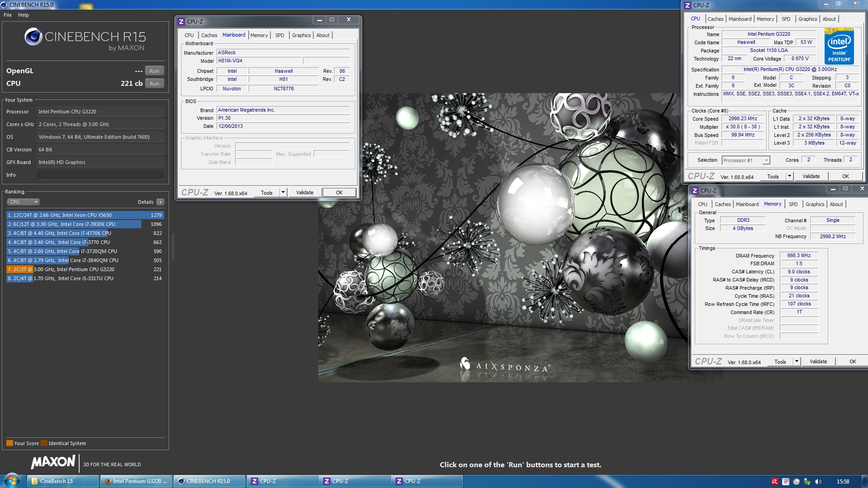The width and height of the screenshot is (868, 488).
Task: Click Validate in Mainboard CPU-Z window
Action: 305,192
